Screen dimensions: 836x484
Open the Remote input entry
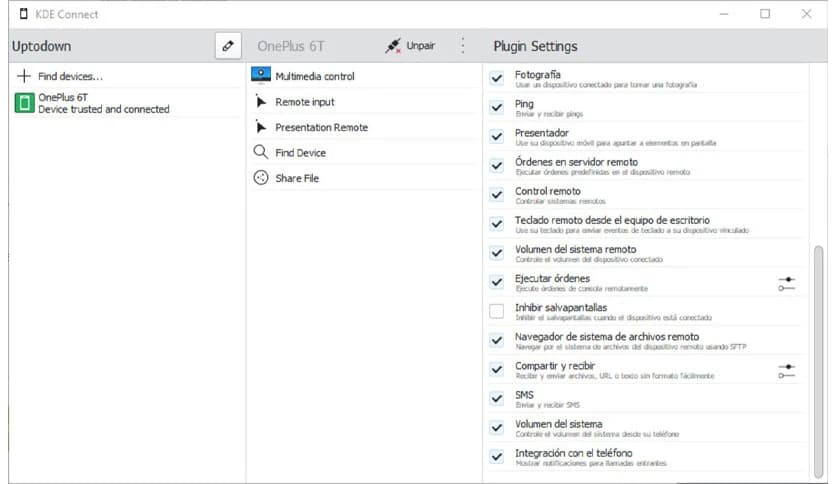coord(365,102)
